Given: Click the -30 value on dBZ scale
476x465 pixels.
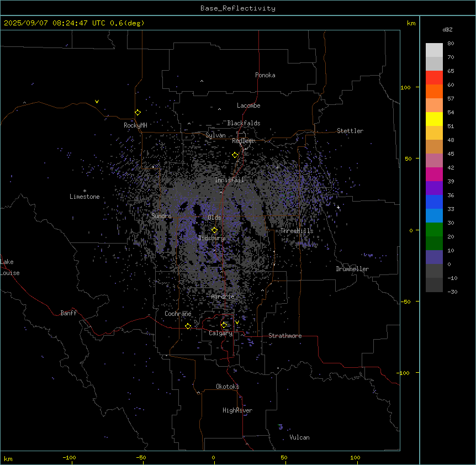Looking at the screenshot, I should pyautogui.click(x=452, y=292).
